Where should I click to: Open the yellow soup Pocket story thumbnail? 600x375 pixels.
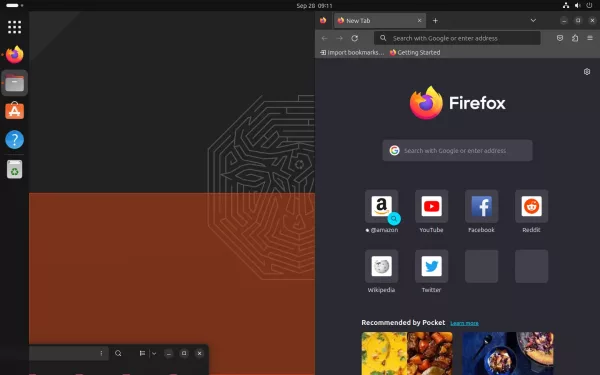(407, 354)
